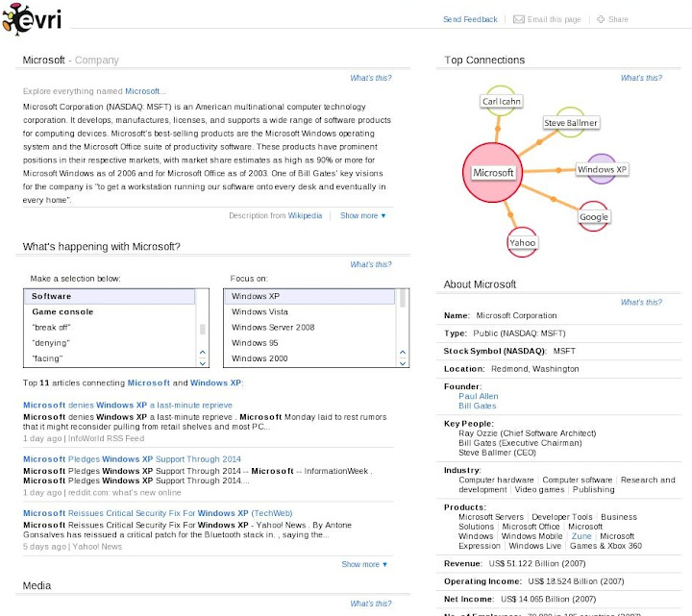Open the Zune product link

click(x=581, y=536)
